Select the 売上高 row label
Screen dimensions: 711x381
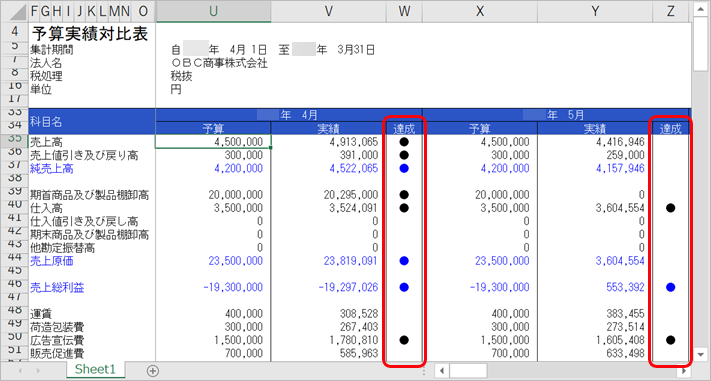point(46,143)
